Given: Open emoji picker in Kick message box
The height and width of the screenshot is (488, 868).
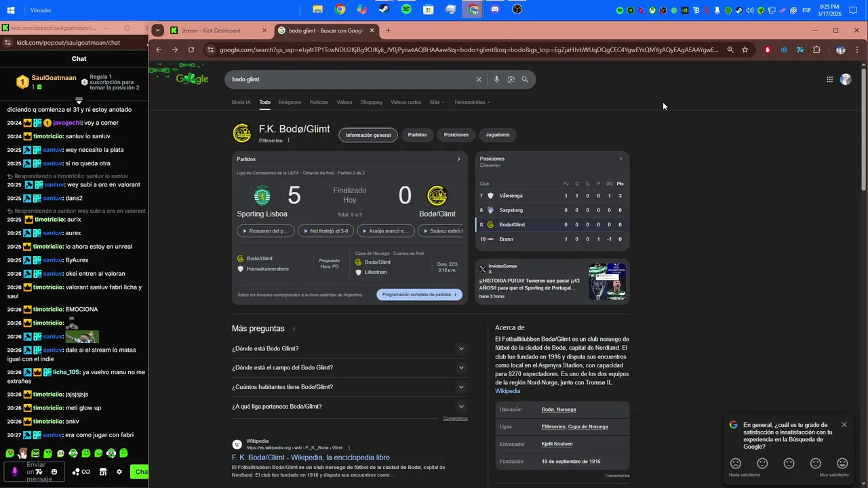Looking at the screenshot, I should coord(55,472).
